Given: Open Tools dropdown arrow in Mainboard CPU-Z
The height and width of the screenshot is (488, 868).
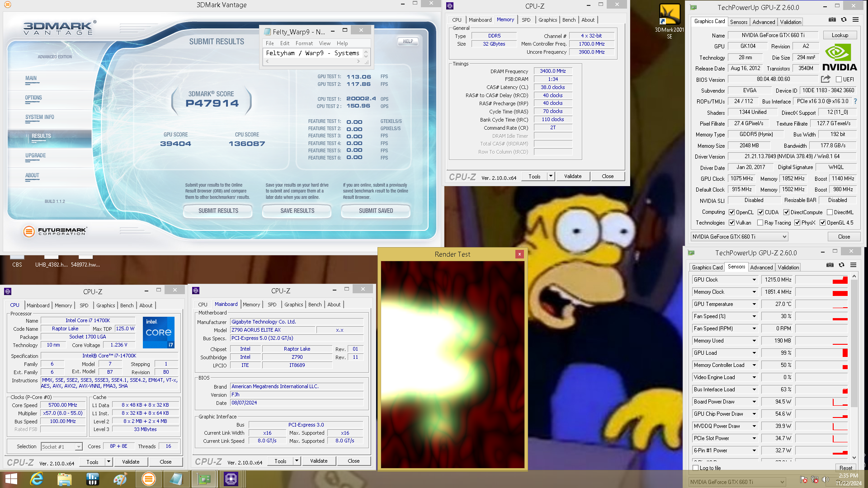Looking at the screenshot, I should [297, 461].
